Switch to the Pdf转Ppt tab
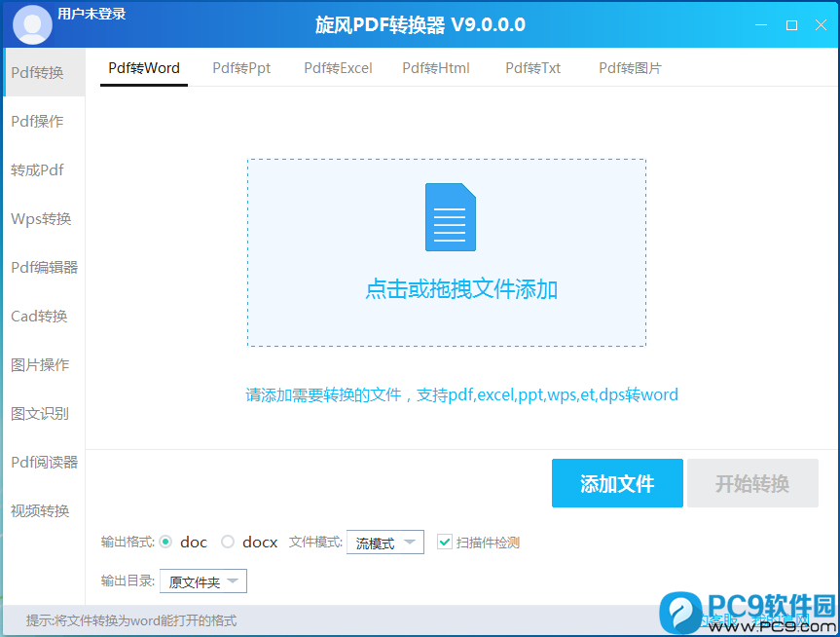This screenshot has width=840, height=637. coord(241,68)
